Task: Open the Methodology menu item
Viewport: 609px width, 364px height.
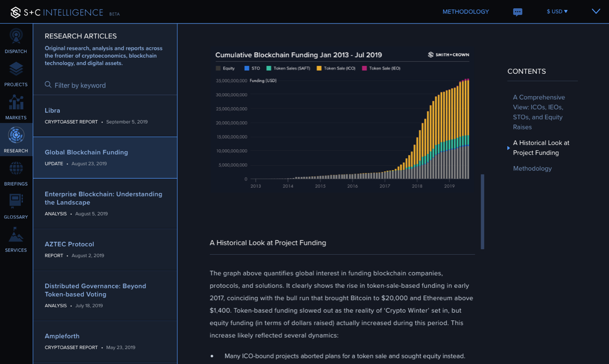Action: click(466, 11)
